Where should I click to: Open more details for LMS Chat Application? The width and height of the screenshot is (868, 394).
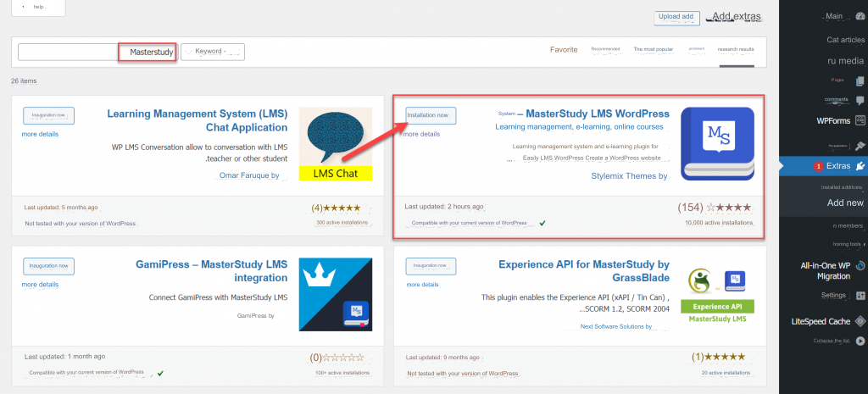coord(40,134)
